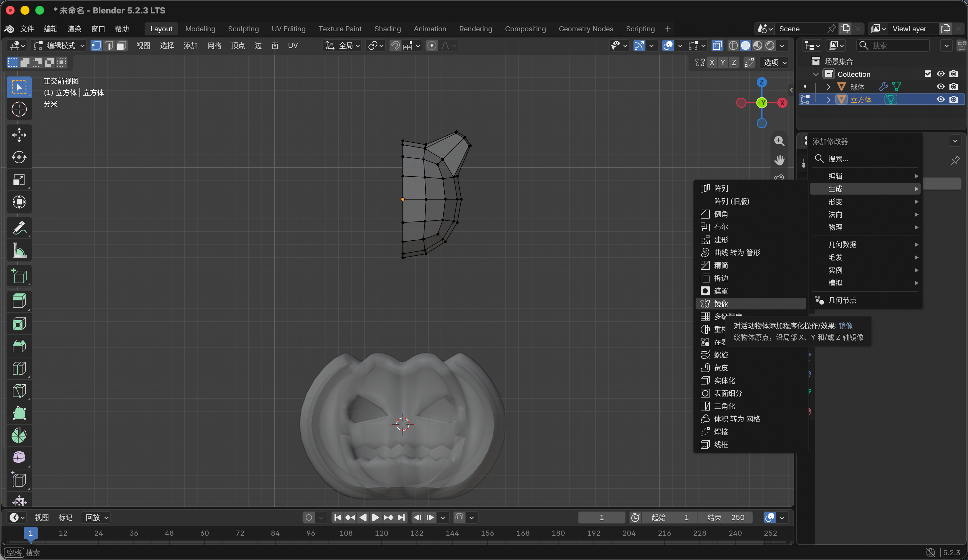Select rendered viewport shading sphere
The image size is (968, 560).
click(x=770, y=46)
